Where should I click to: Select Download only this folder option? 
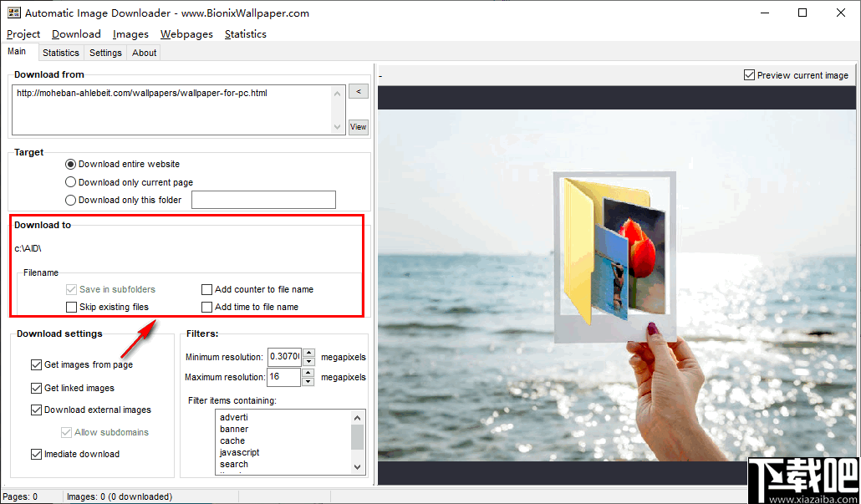[x=70, y=200]
